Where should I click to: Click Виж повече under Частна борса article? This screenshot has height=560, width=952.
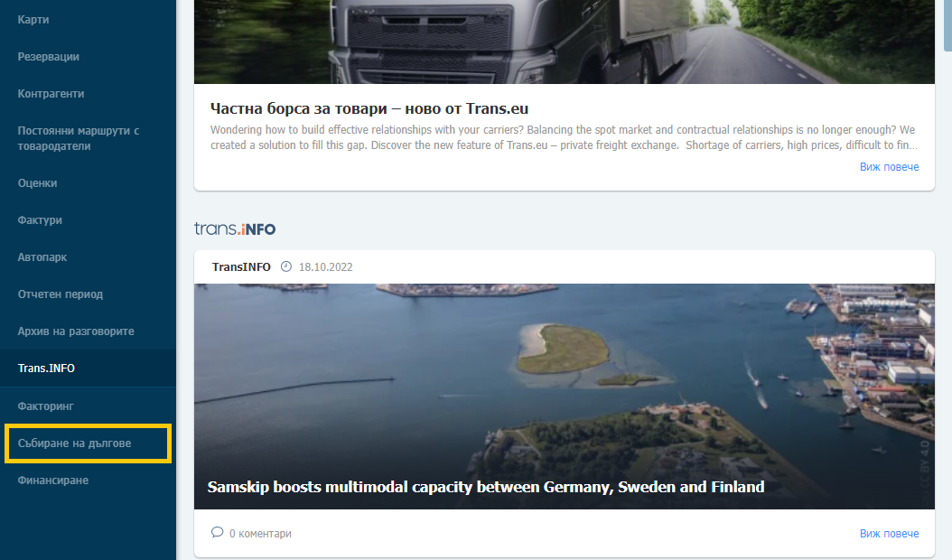click(889, 166)
